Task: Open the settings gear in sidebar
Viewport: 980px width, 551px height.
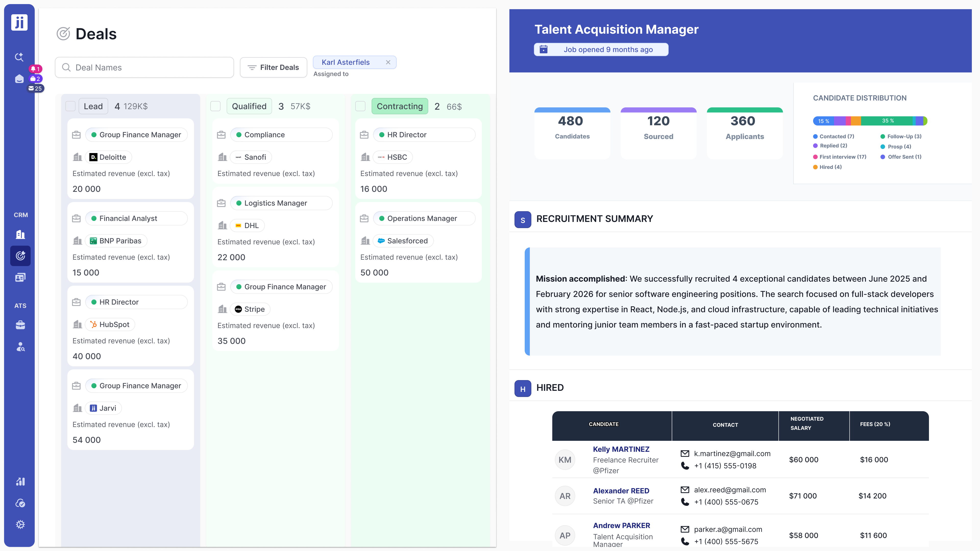Action: click(x=20, y=524)
